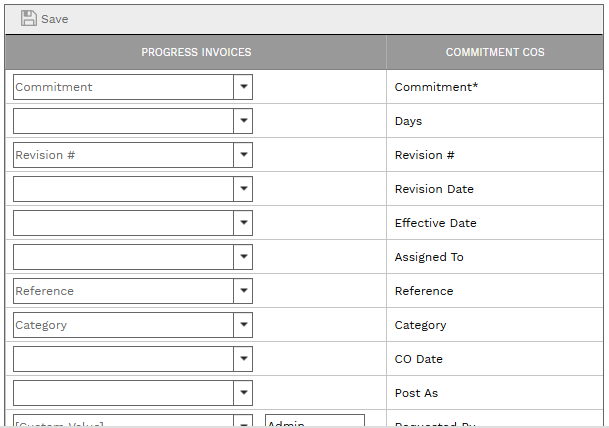Open the dropdown in the CO Date row
Viewport: 609px width, 428px height.
point(243,359)
